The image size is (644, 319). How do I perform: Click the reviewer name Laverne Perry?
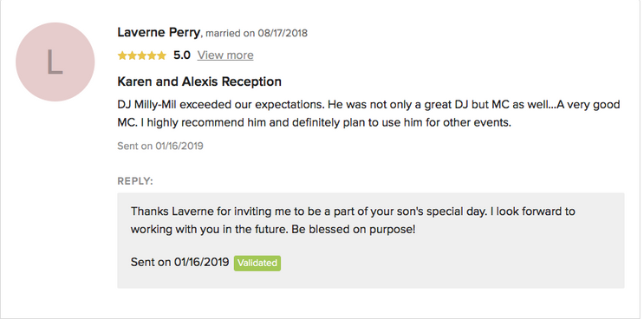pyautogui.click(x=159, y=32)
